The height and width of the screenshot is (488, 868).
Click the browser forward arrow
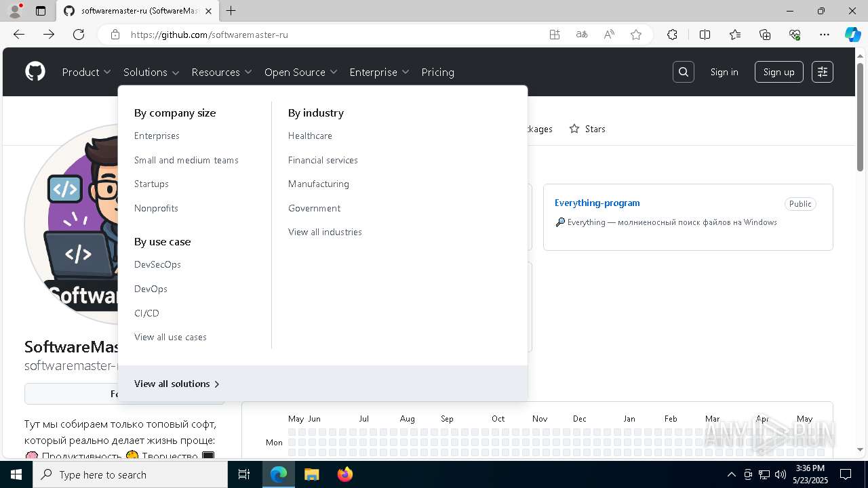click(49, 35)
